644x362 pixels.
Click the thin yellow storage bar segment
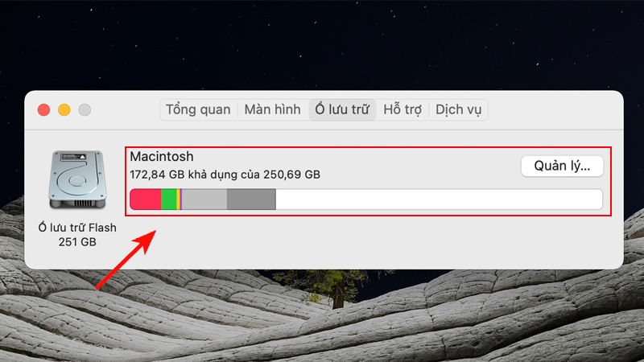click(178, 200)
